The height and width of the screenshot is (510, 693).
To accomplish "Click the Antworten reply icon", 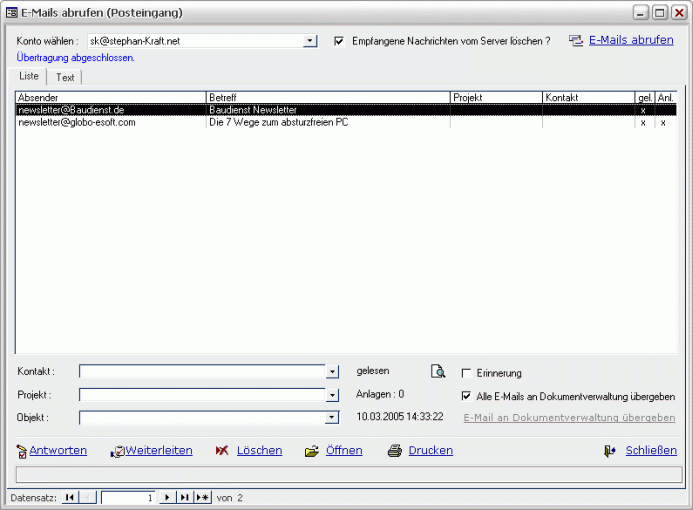I will 22,451.
